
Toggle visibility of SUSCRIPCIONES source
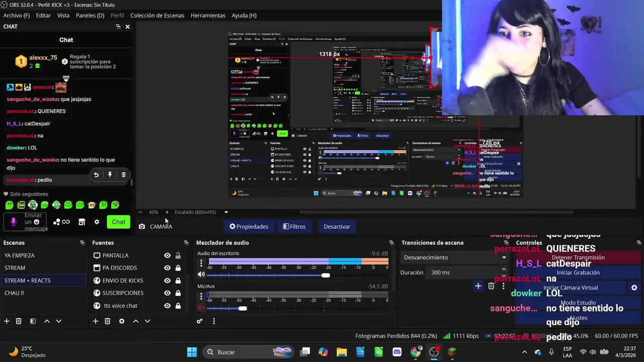(167, 293)
